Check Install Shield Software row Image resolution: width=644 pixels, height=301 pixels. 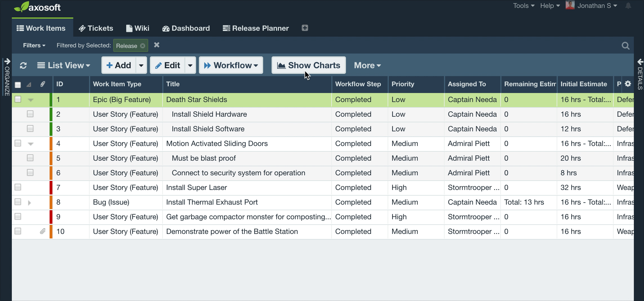(x=30, y=129)
